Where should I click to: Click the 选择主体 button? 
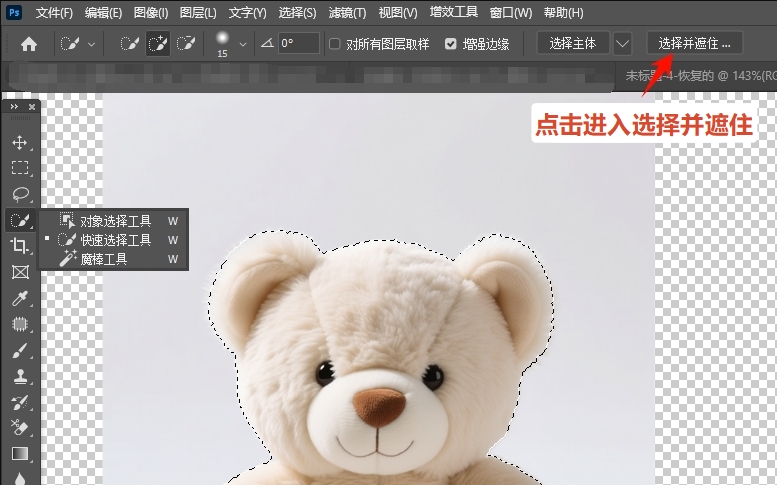pos(572,44)
